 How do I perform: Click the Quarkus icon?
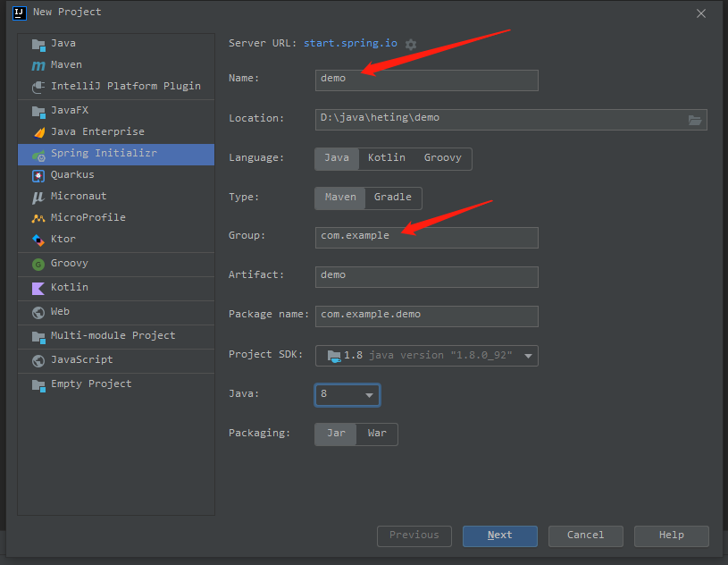point(38,175)
